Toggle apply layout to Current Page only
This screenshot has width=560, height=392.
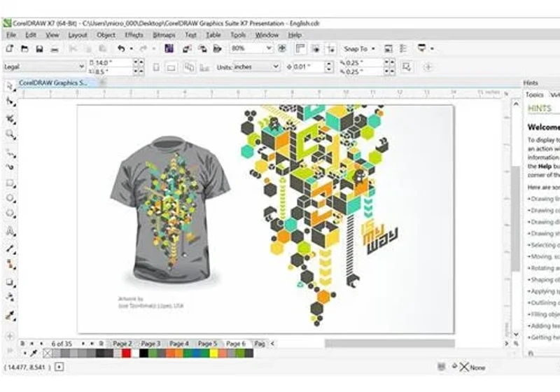pyautogui.click(x=204, y=67)
